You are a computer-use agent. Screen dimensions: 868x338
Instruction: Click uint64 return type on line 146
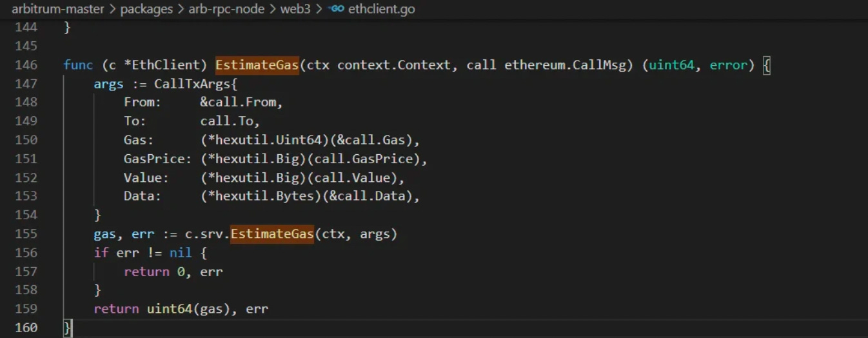pos(672,65)
